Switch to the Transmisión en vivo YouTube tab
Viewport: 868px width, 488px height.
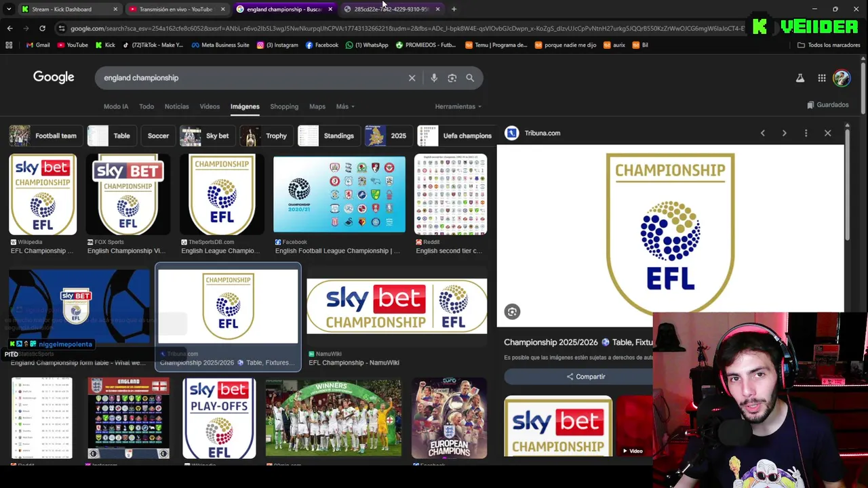pyautogui.click(x=176, y=9)
